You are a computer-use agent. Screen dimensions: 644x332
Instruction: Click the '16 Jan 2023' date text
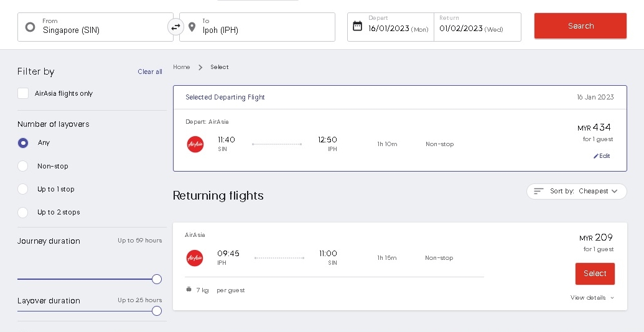tap(595, 97)
